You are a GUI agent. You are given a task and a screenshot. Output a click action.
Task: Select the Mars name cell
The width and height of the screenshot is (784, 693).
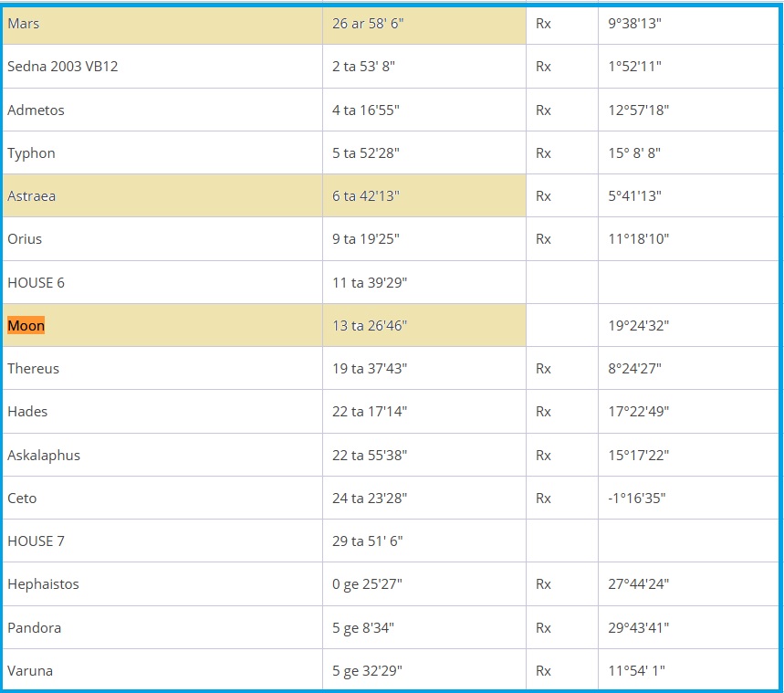pyautogui.click(x=24, y=24)
